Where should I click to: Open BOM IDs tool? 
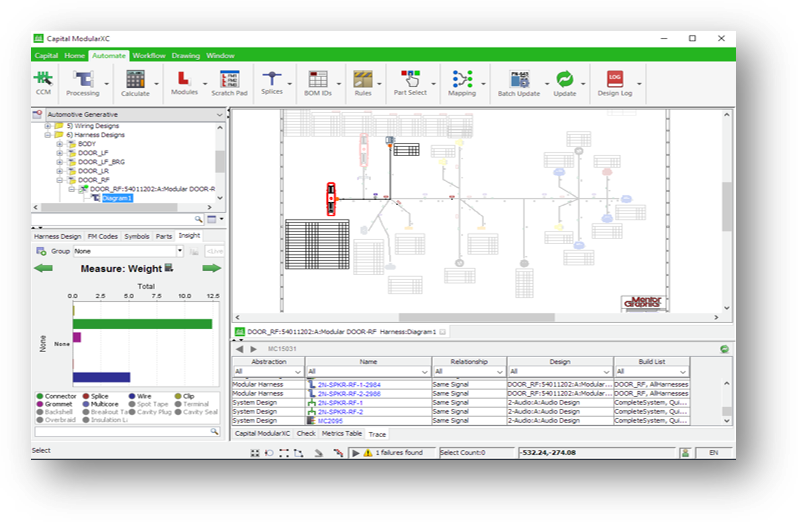(318, 83)
